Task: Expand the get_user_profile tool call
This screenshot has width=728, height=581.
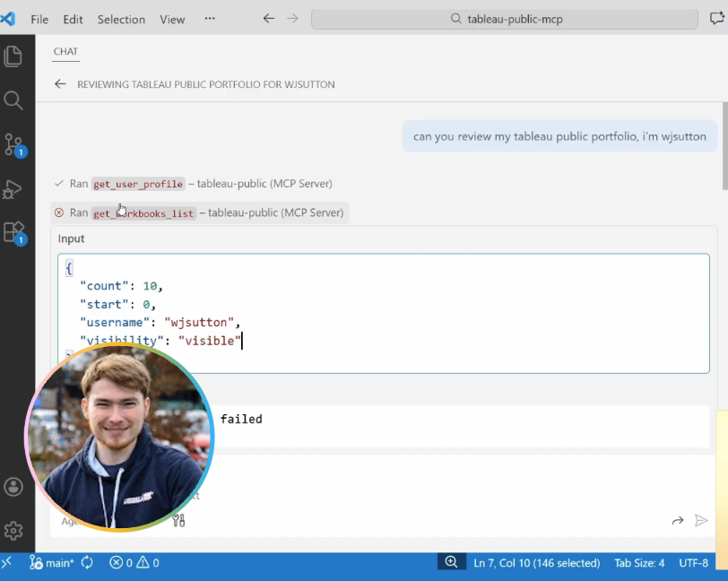Action: (193, 184)
